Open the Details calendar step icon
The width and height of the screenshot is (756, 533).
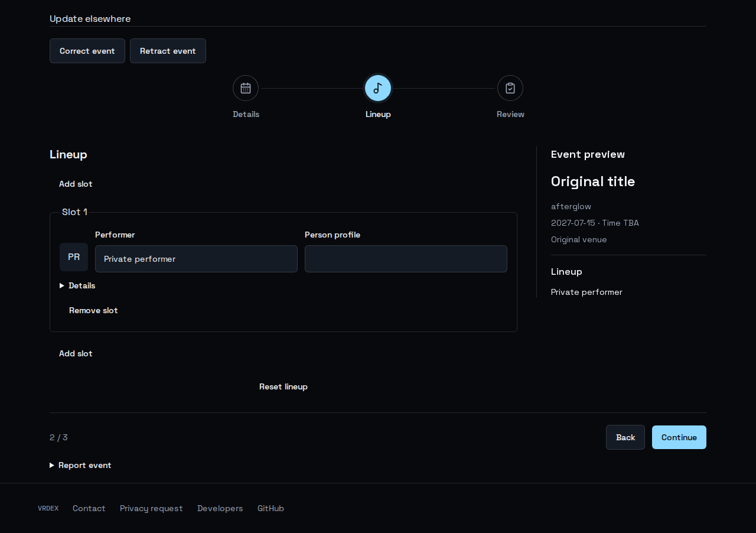pos(246,88)
